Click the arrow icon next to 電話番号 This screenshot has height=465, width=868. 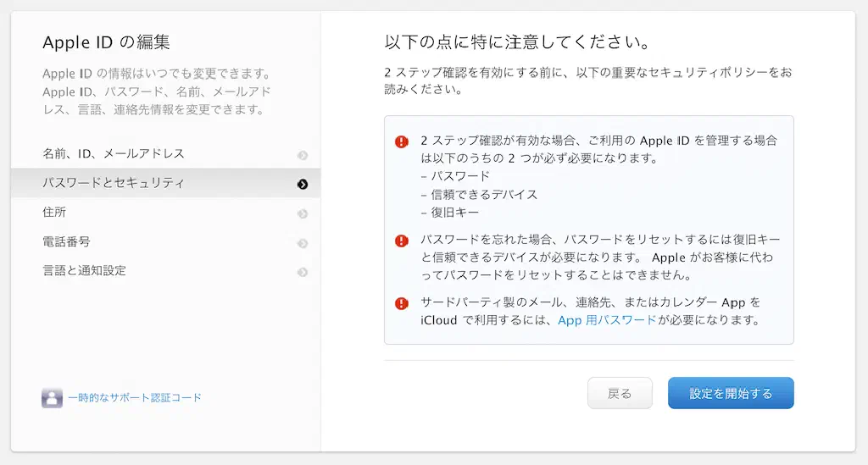(x=303, y=243)
